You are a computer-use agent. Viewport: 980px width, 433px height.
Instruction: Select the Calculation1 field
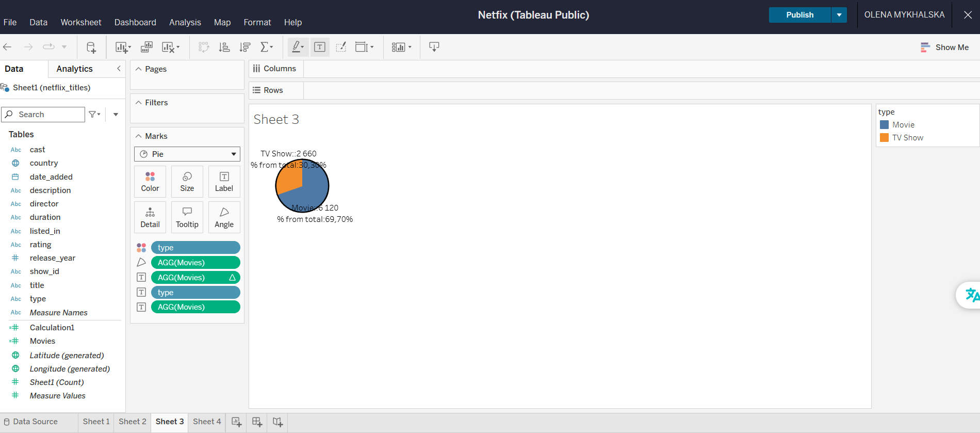tap(52, 328)
